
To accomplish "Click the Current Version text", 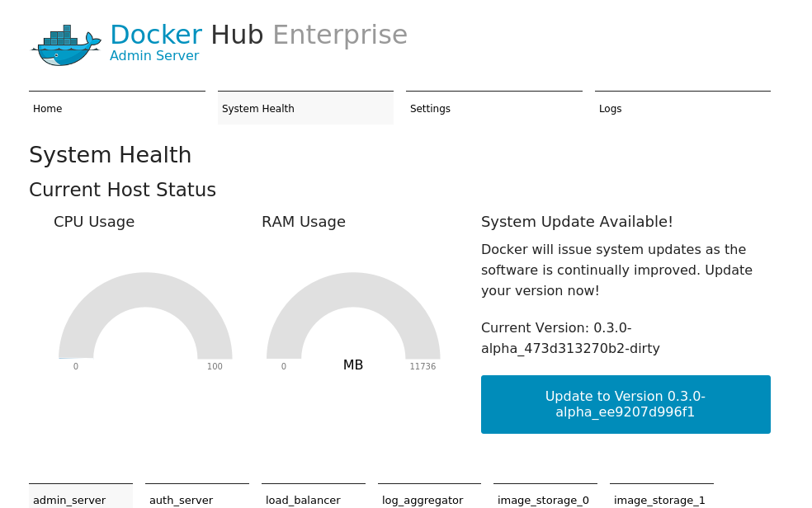I will click(x=570, y=338).
